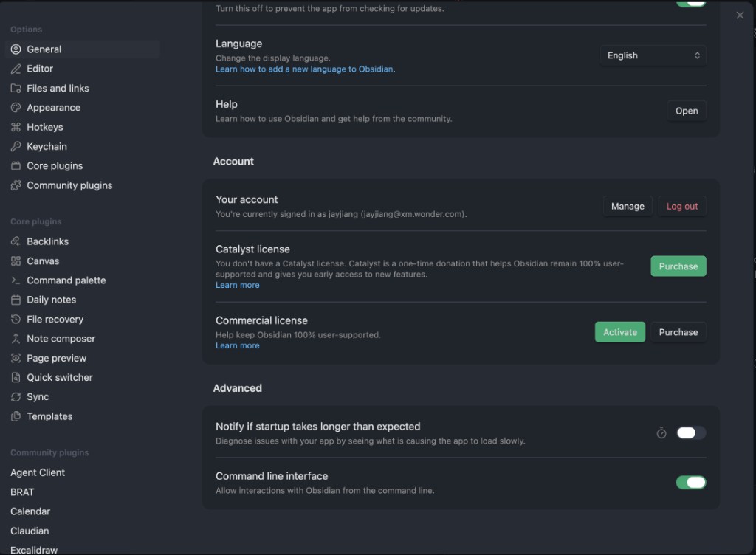The image size is (756, 555).
Task: Click the startup timer stopwatch icon
Action: click(x=661, y=432)
